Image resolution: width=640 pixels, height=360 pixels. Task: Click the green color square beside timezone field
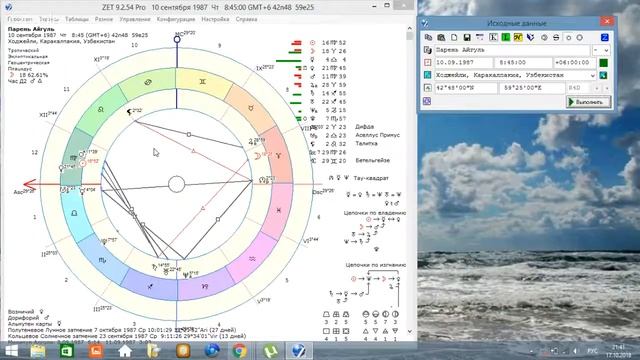(x=603, y=62)
